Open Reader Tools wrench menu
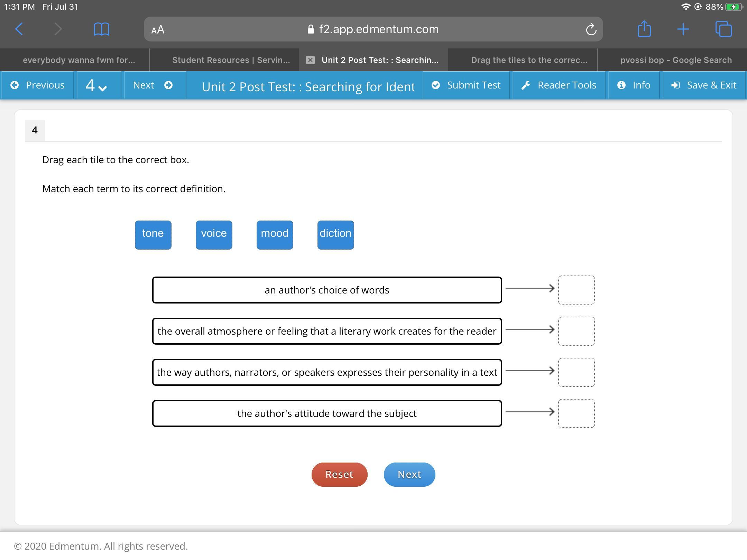 point(559,85)
